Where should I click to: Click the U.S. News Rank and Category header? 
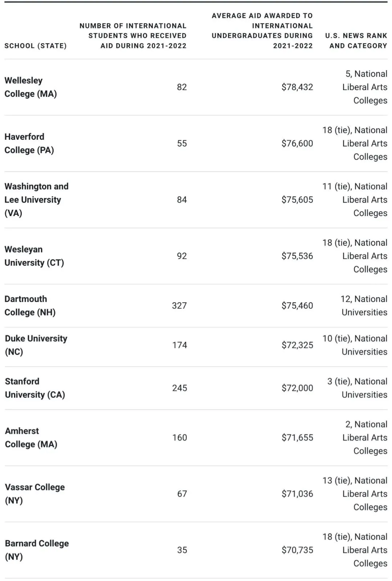[x=356, y=41]
